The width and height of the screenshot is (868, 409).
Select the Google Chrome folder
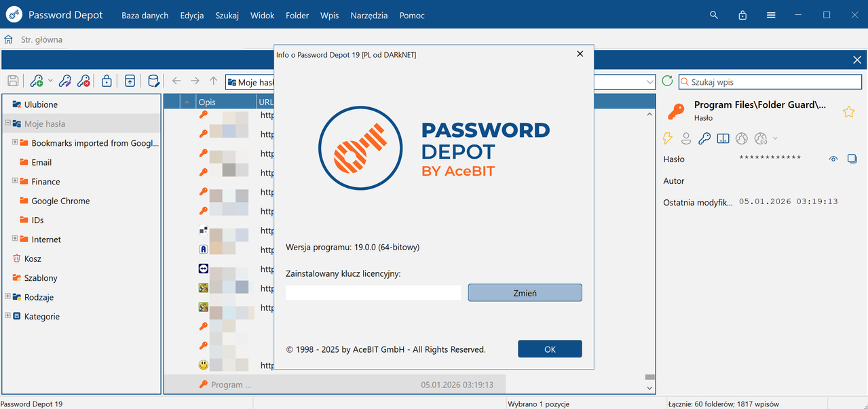[x=60, y=201]
